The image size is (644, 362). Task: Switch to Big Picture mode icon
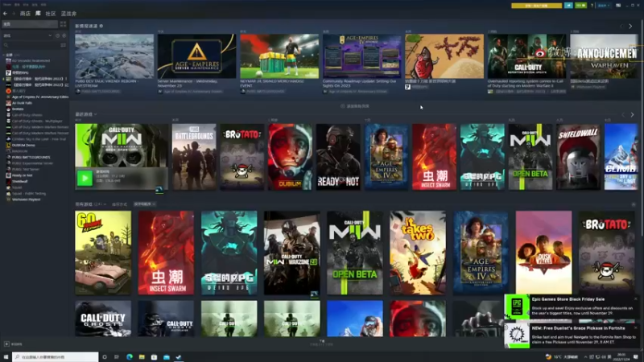618,6
